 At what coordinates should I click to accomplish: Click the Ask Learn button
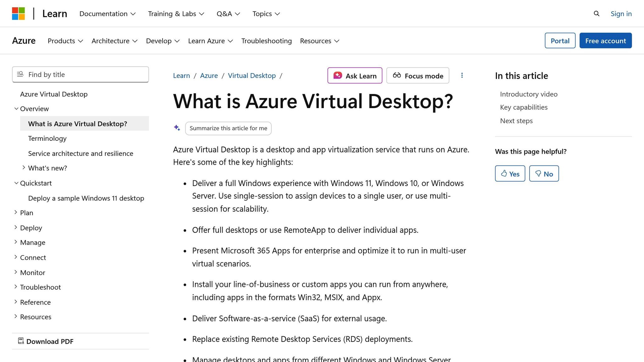coord(355,75)
